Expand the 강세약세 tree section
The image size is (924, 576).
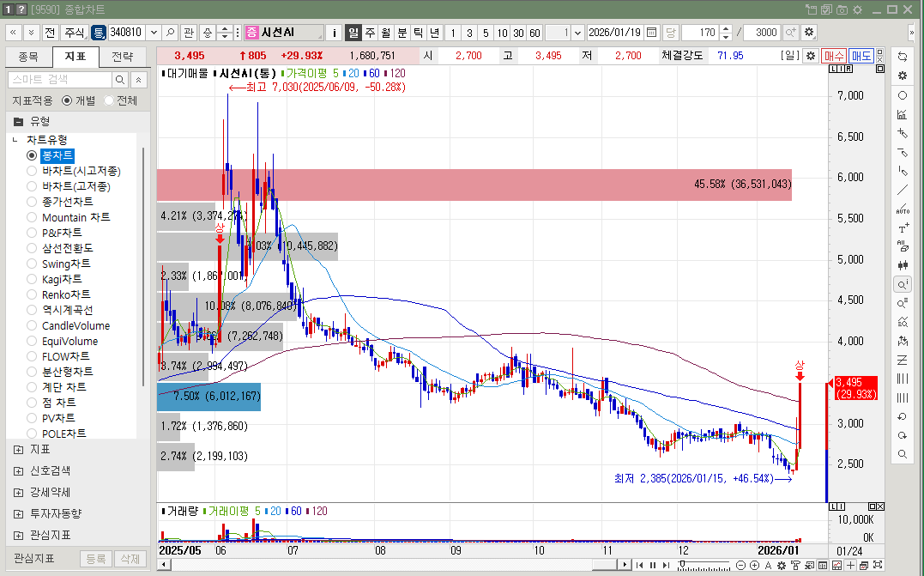pyautogui.click(x=18, y=492)
